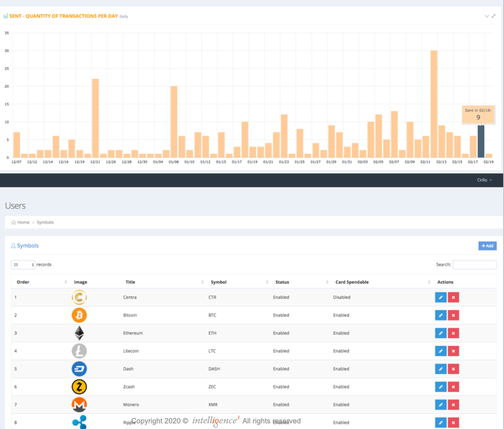Screen dimensions: 504x429
Task: Open edit for the Monero row
Action: [x=440, y=405]
